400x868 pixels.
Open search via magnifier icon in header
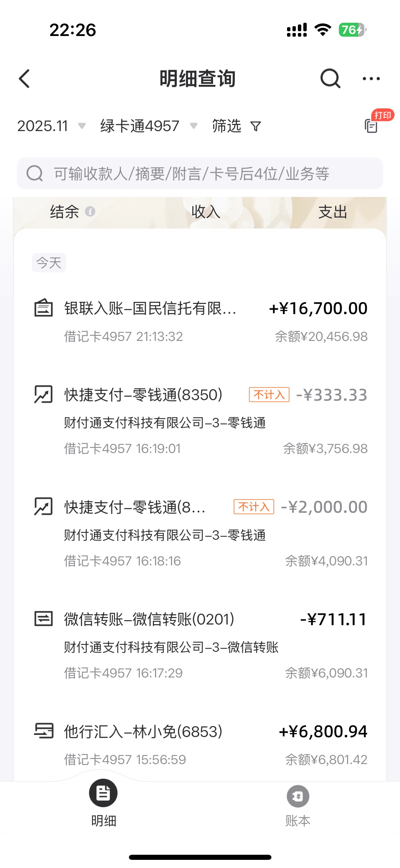coord(330,79)
